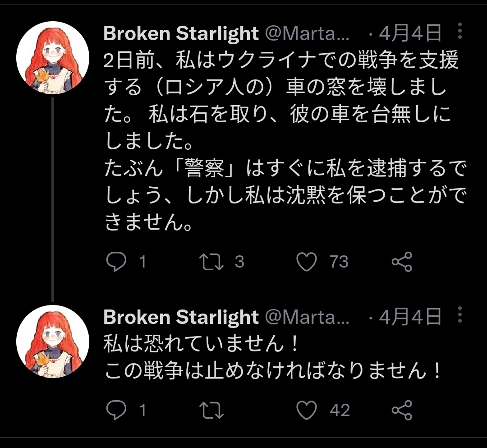Viewport: 487px width, 448px height.
Task: Share the second tweet
Action: pos(401,410)
